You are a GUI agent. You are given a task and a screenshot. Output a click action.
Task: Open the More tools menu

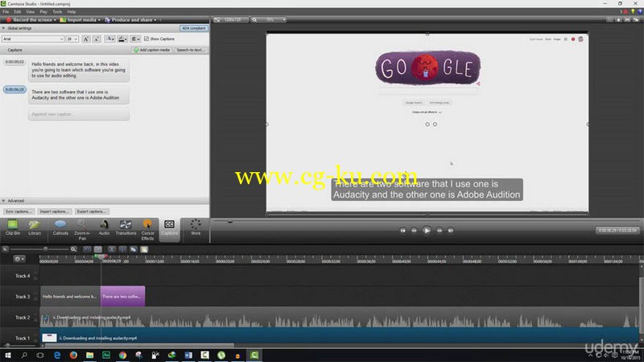(196, 228)
